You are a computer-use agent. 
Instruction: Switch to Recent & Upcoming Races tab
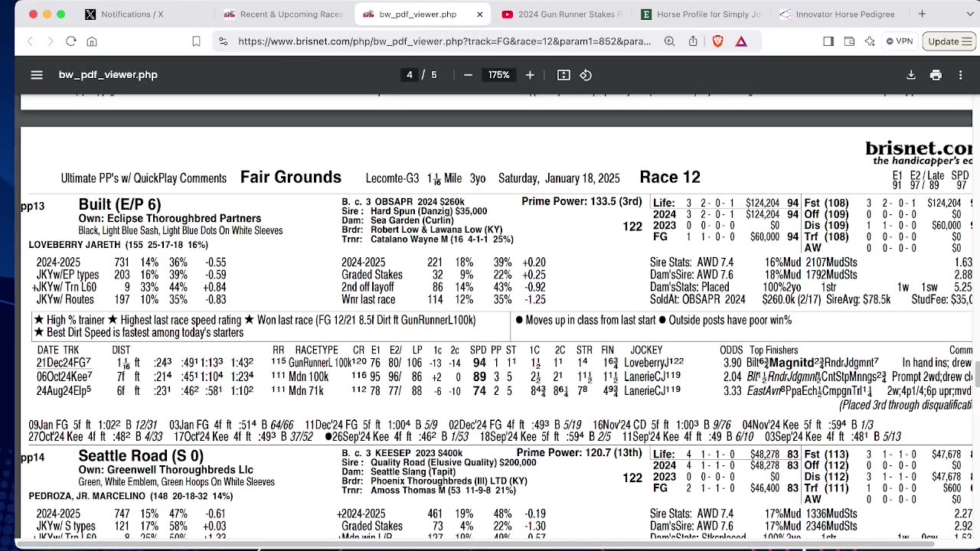tap(285, 14)
